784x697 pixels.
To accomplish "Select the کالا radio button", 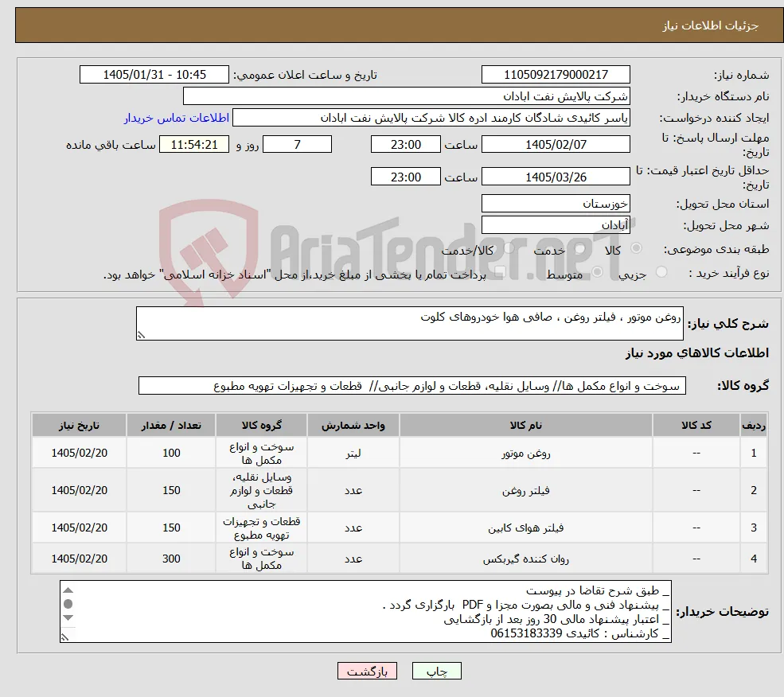I will pos(636,248).
